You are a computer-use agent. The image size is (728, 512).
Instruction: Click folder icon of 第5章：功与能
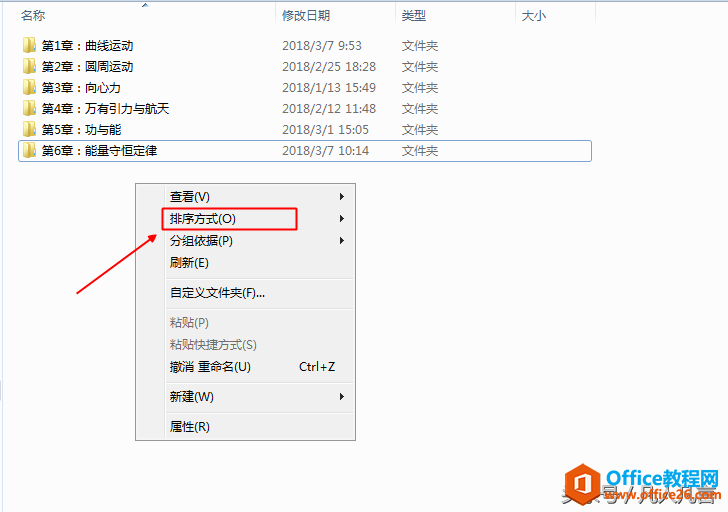tap(29, 129)
